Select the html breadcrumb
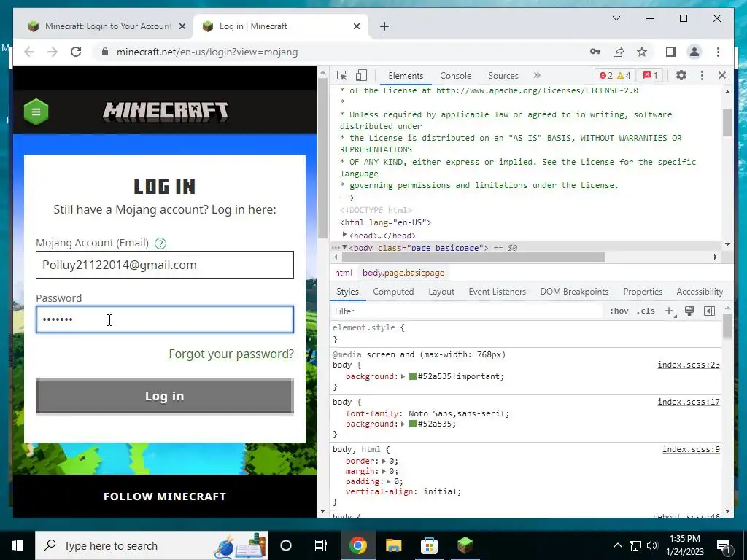 344,273
